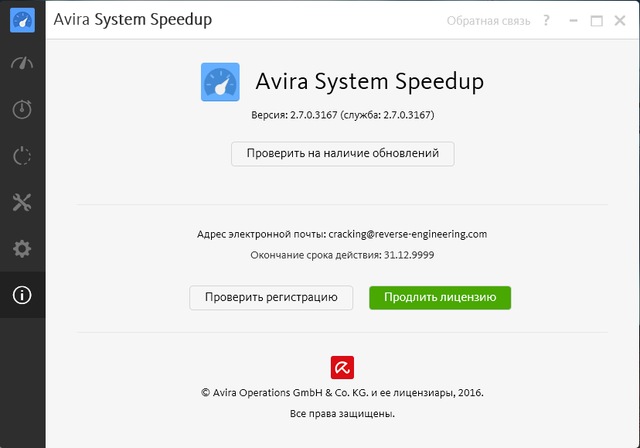Open the speedometer dashboard section
The width and height of the screenshot is (640, 448).
tap(22, 64)
